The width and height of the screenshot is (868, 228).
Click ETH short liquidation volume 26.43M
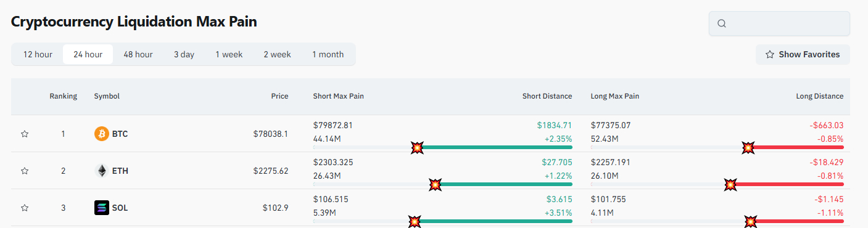(x=327, y=176)
